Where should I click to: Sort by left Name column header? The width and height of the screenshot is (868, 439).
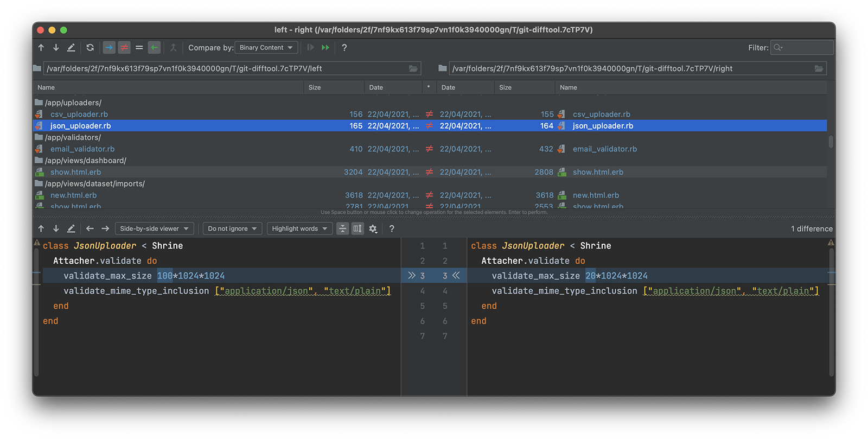click(x=168, y=87)
